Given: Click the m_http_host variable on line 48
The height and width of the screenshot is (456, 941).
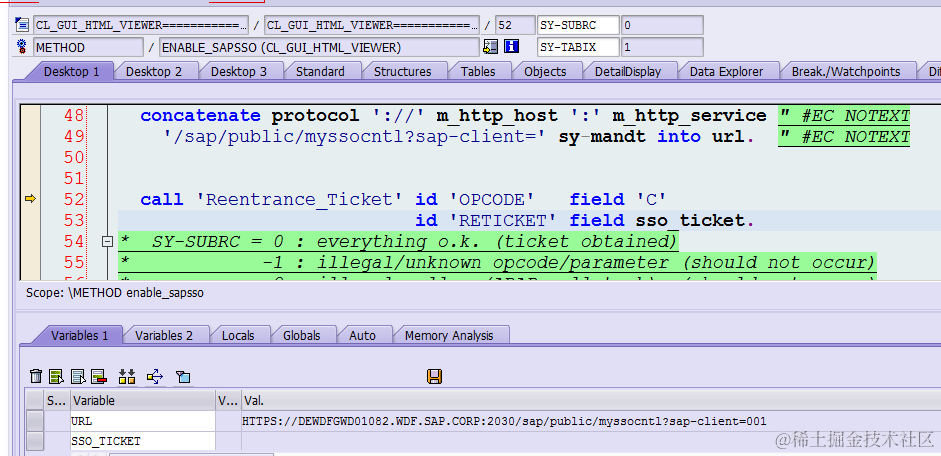Looking at the screenshot, I should [497, 115].
